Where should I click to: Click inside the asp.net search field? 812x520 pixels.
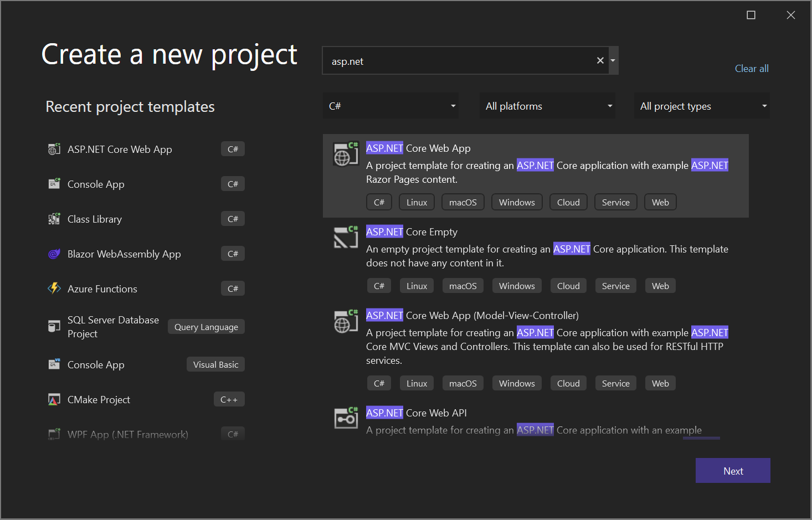(460, 61)
